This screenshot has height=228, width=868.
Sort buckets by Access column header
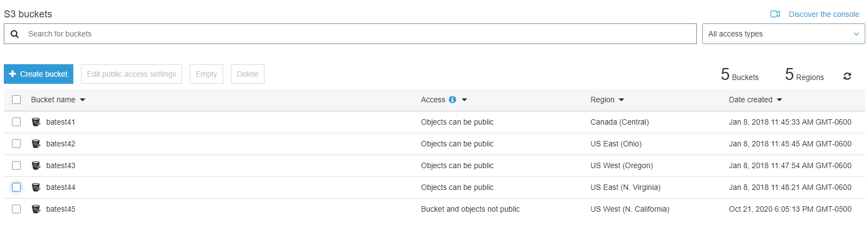coord(433,100)
